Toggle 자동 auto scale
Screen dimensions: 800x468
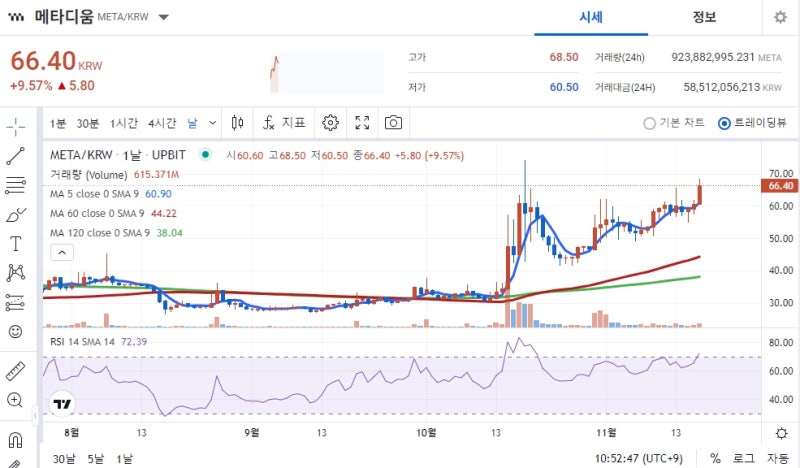tap(778, 458)
